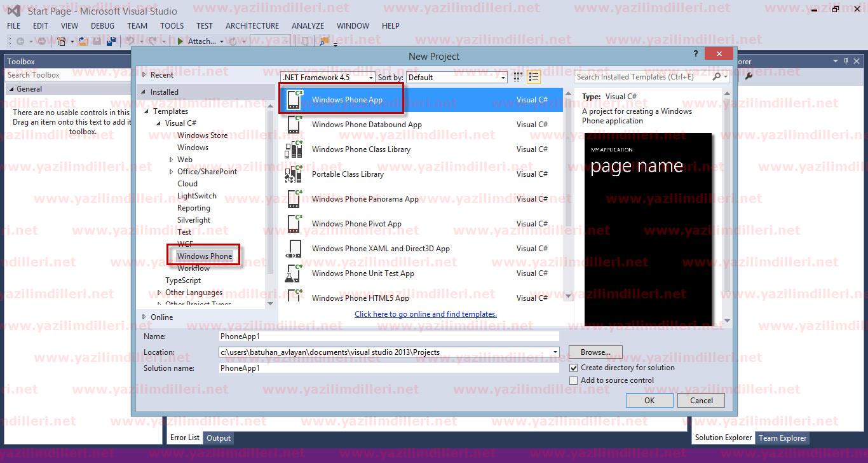868x463 pixels.
Task: Switch template list to small icons view
Action: point(518,77)
